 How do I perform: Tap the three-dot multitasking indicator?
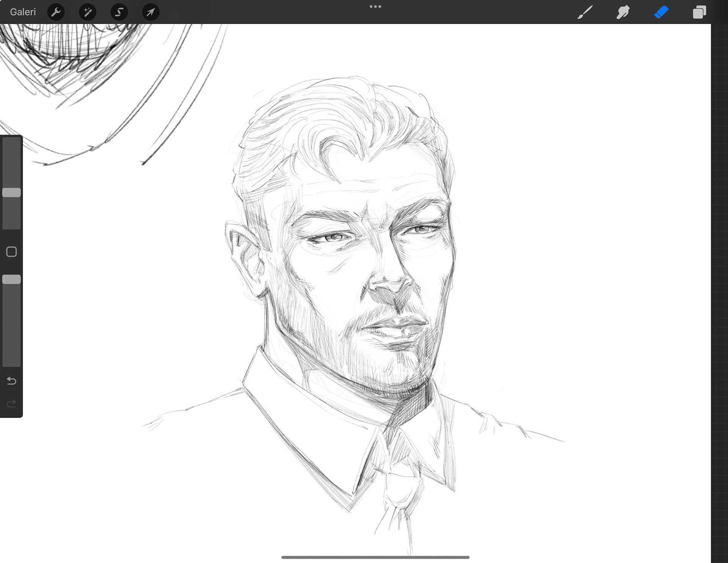click(x=375, y=6)
